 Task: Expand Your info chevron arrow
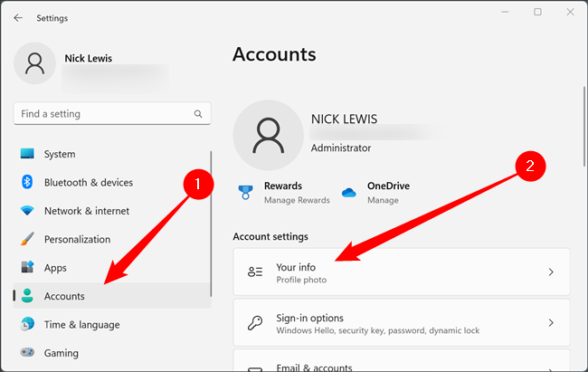[x=551, y=272]
